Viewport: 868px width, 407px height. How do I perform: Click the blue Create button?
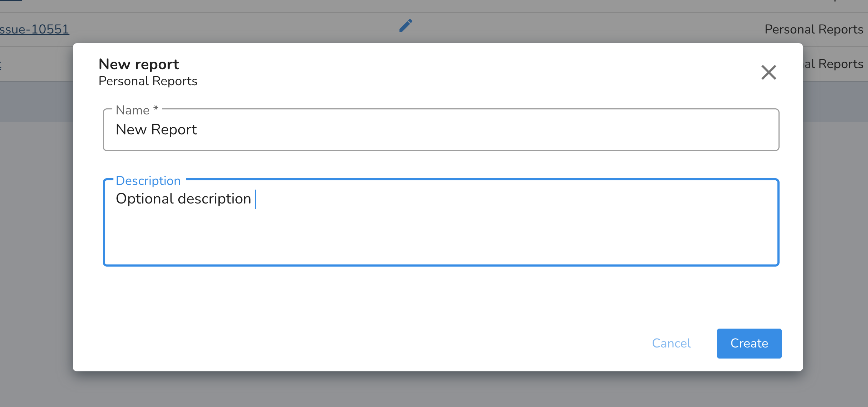tap(749, 343)
